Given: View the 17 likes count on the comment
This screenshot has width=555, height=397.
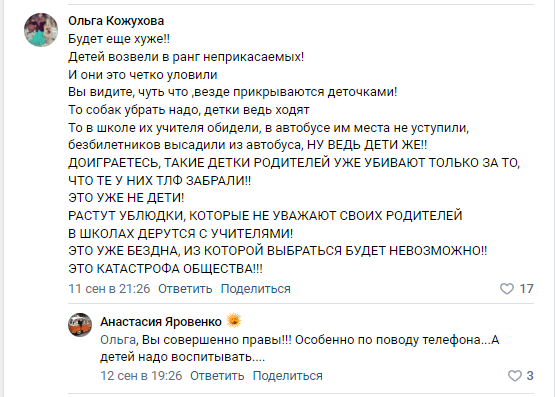Looking at the screenshot, I should coord(526,289).
